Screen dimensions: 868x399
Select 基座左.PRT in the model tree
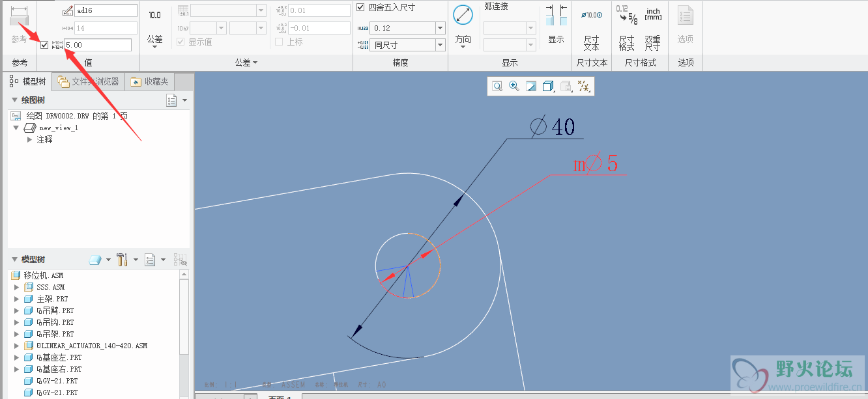59,357
